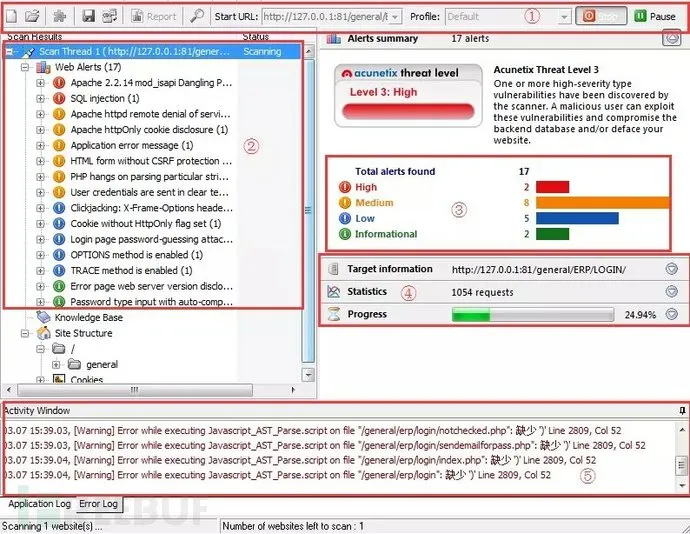
Task: Select HTML form without CSRF protection alert
Action: click(x=151, y=161)
